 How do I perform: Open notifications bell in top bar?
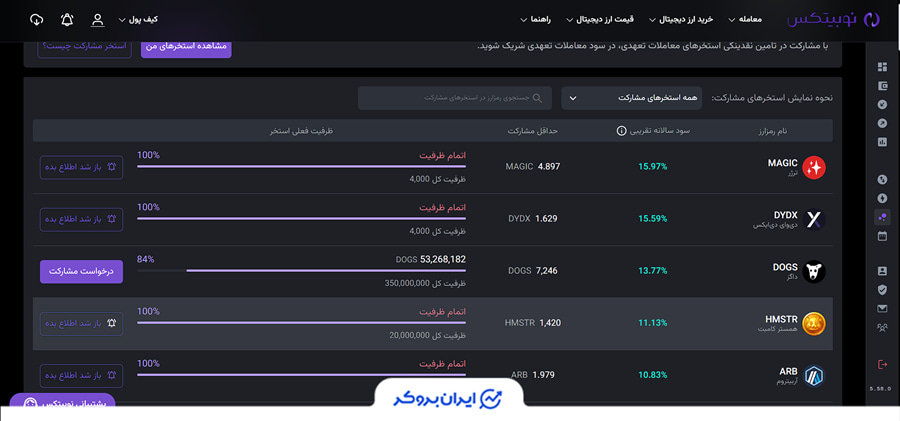click(67, 20)
